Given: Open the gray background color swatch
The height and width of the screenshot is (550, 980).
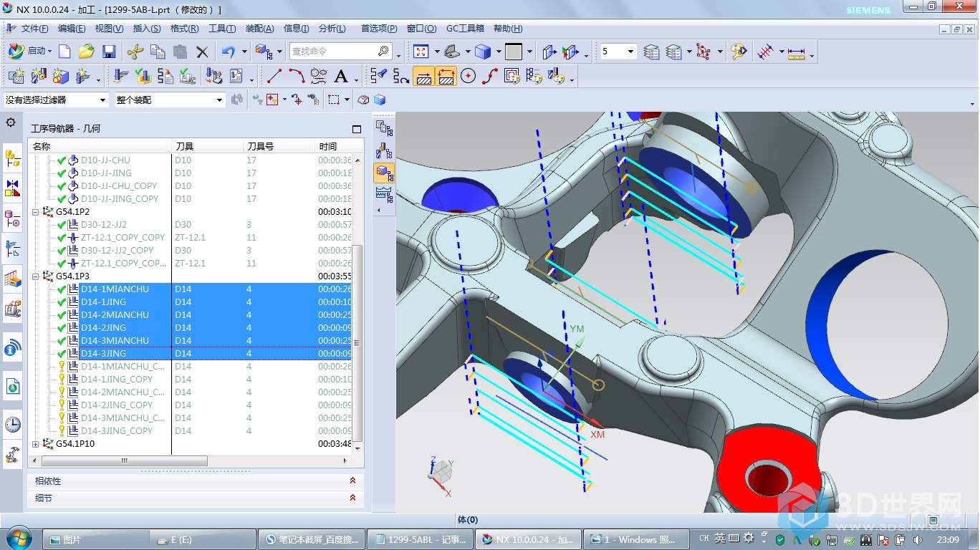Looking at the screenshot, I should coord(514,52).
